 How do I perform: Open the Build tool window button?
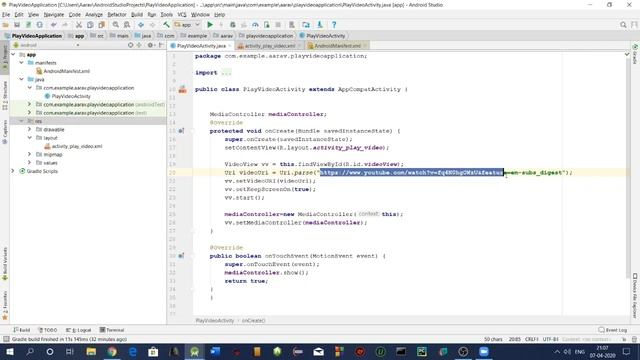(x=22, y=330)
